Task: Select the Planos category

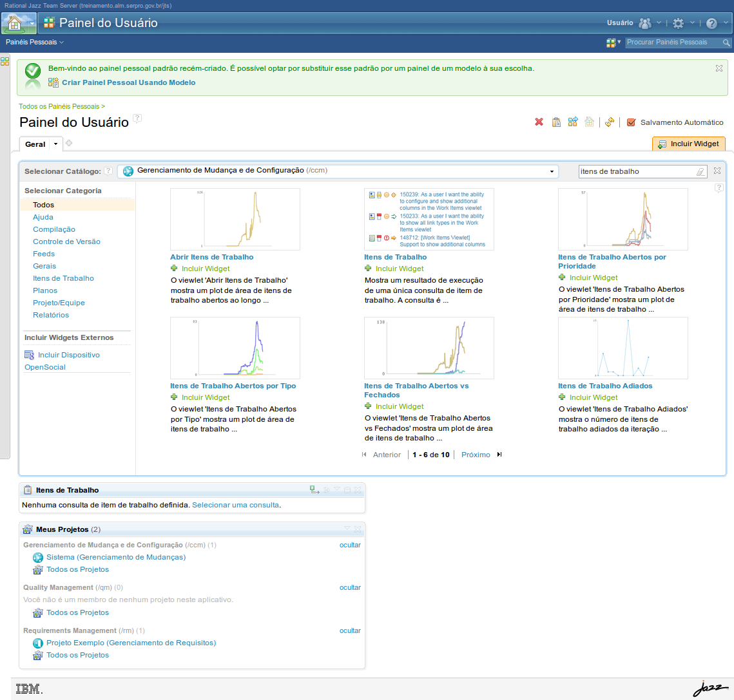Action: click(x=45, y=290)
